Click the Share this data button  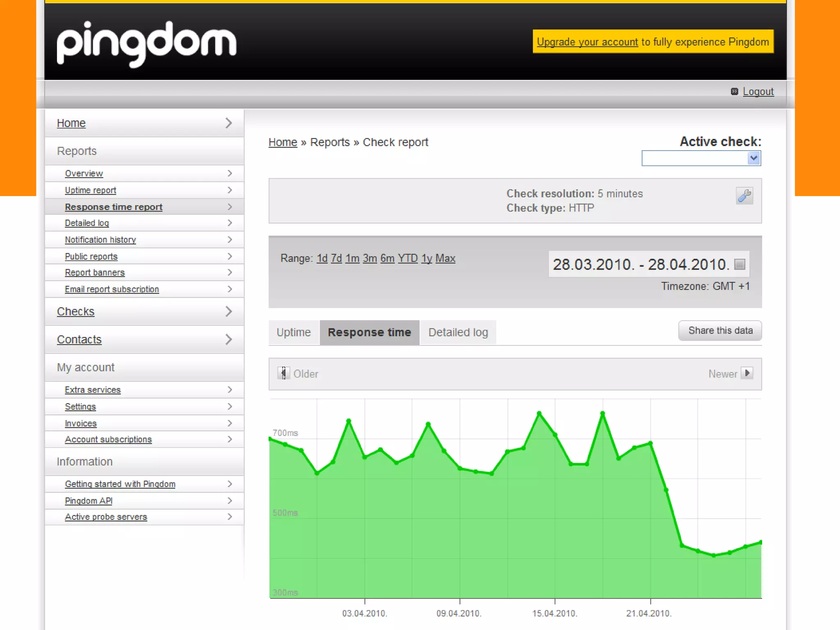(x=720, y=331)
